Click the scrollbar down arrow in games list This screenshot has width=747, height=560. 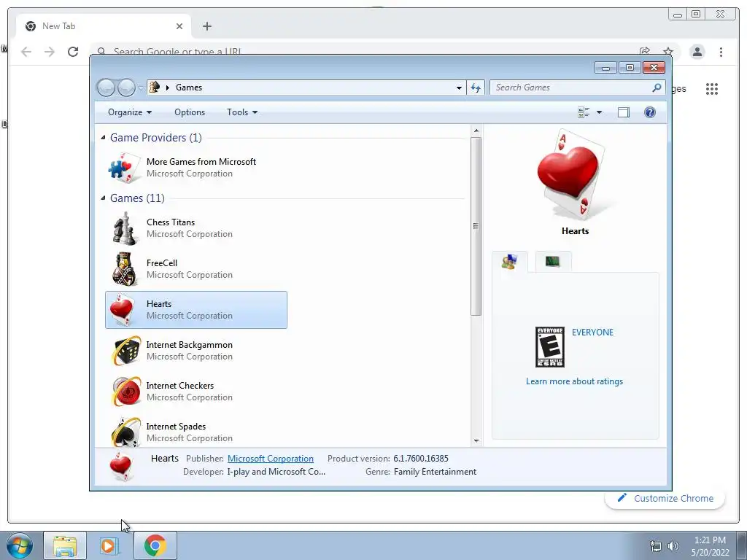[476, 441]
